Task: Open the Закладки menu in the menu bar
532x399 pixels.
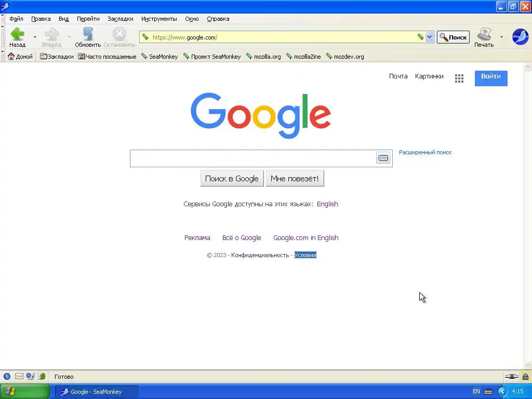Action: [121, 19]
